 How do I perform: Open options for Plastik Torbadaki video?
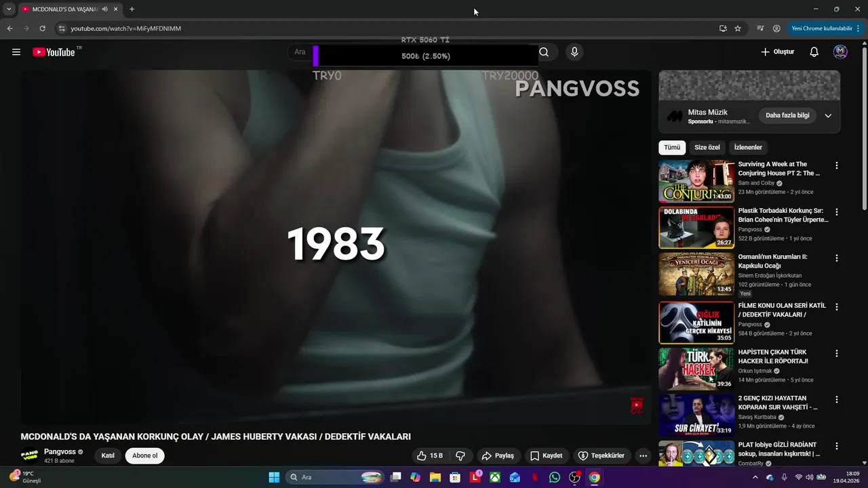coord(836,212)
